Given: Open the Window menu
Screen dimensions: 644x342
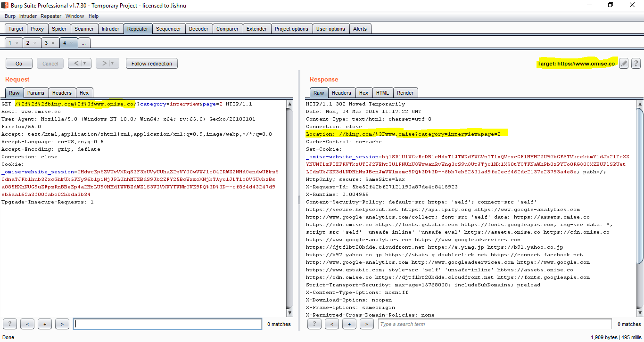Looking at the screenshot, I should [x=74, y=16].
